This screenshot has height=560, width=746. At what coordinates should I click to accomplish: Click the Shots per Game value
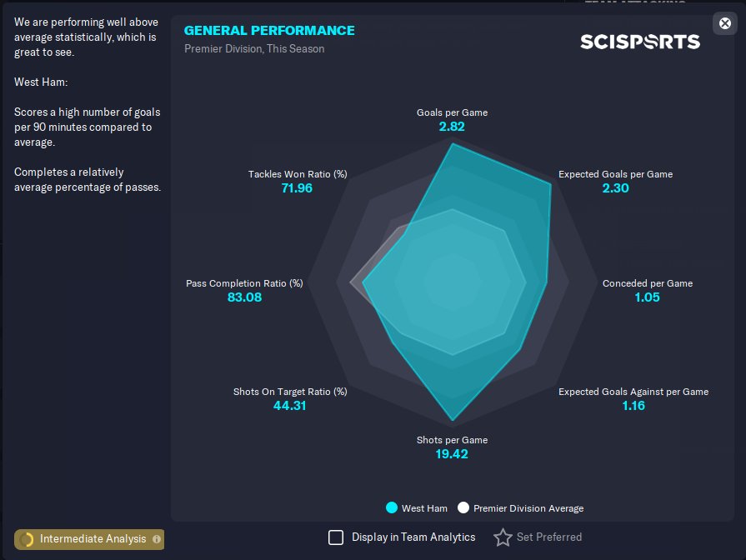tap(452, 454)
